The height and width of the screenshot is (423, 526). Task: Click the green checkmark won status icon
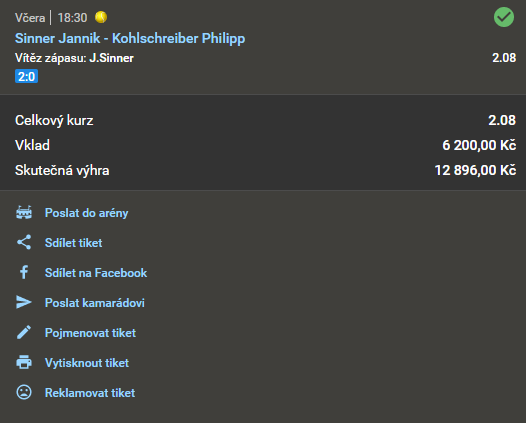504,17
